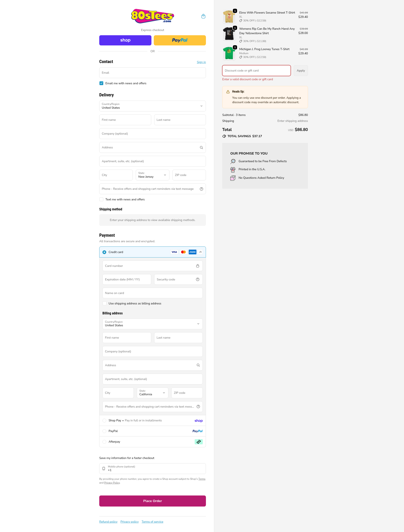Click the Elmo T-Shirt product thumbnail

(x=229, y=17)
